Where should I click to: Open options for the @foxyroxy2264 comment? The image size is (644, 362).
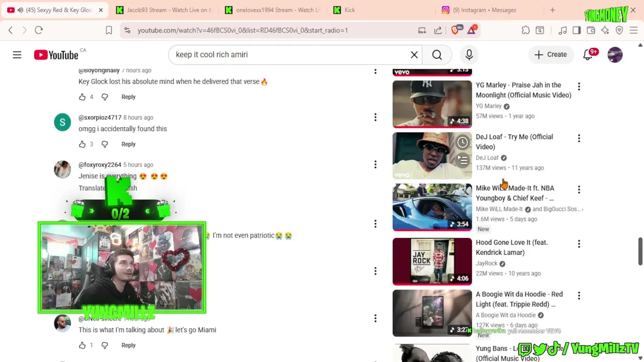tap(375, 164)
